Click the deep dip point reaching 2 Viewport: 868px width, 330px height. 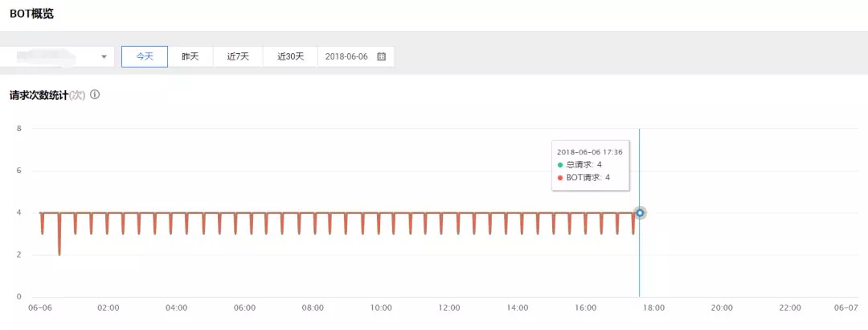coord(59,254)
